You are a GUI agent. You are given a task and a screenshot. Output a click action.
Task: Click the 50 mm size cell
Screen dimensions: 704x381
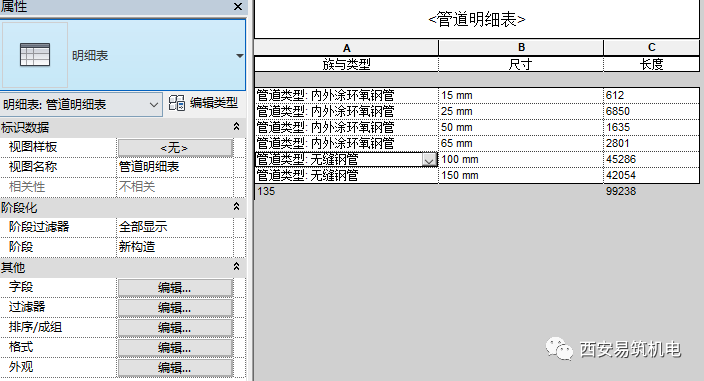point(521,127)
